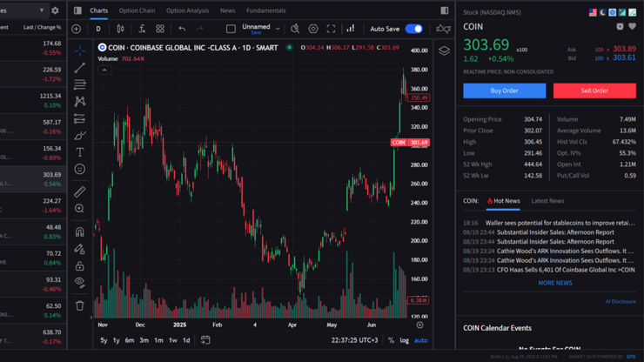This screenshot has height=362, width=644.
Task: Add price alert for COIN
Action: pyautogui.click(x=620, y=27)
